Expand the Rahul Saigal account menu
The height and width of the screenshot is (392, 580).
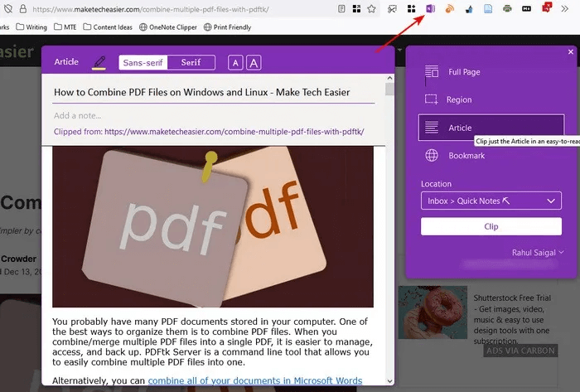tap(538, 253)
